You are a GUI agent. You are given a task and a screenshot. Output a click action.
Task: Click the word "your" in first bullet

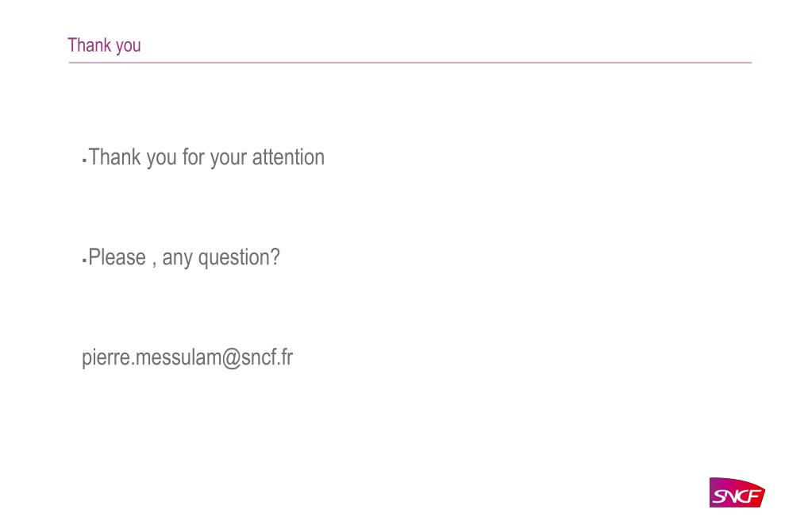coord(229,158)
